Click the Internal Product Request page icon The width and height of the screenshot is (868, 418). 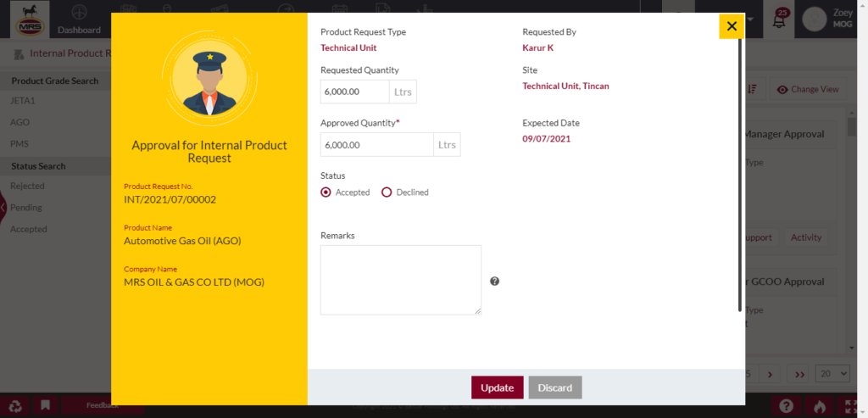[x=19, y=53]
